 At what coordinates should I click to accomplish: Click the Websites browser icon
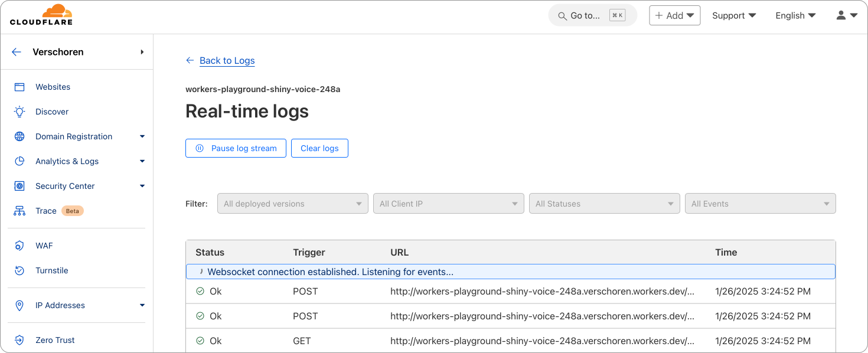click(x=19, y=87)
